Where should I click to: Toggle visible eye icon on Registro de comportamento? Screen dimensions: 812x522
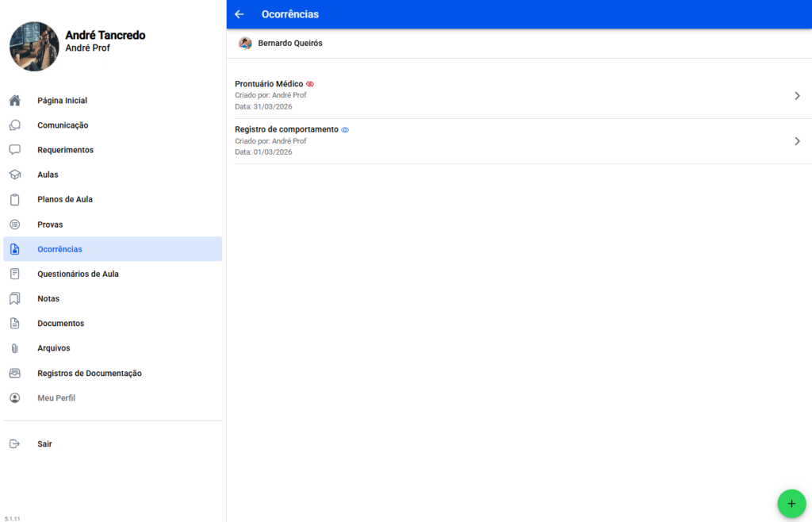(x=345, y=129)
